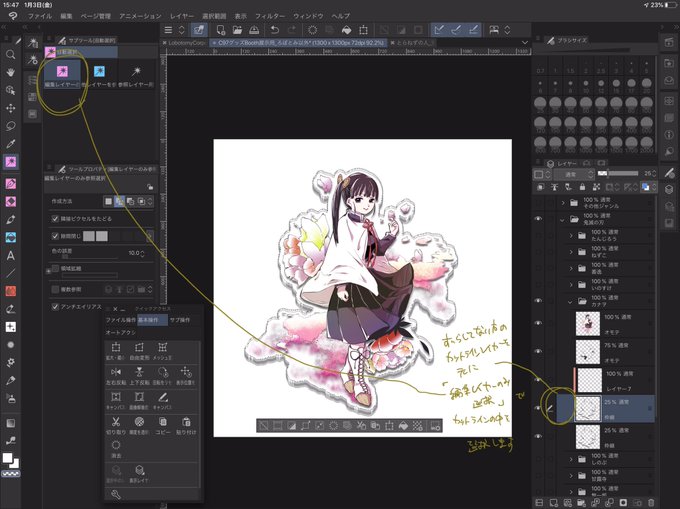Screen dimensions: 680x509
Task: Open the オートアクション Quick Access set
Action: (x=121, y=333)
